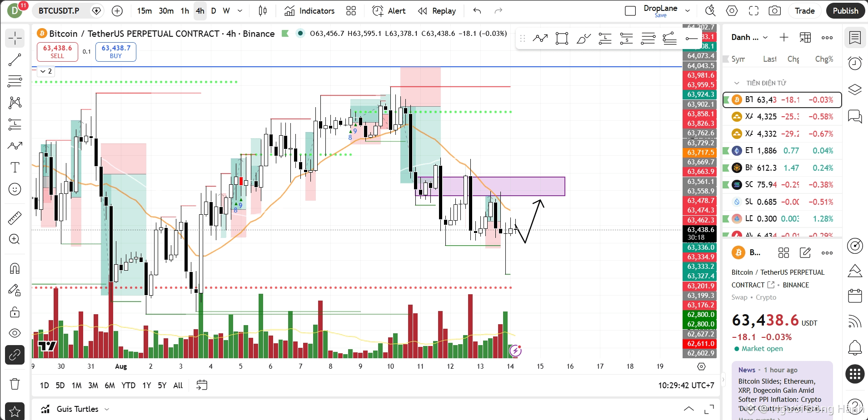Viewport: 868px width, 420px height.
Task: Undo the last chart action
Action: [477, 11]
